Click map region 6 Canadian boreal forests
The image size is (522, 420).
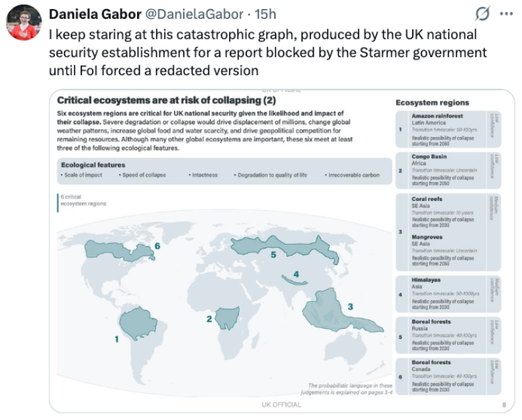pos(120,250)
